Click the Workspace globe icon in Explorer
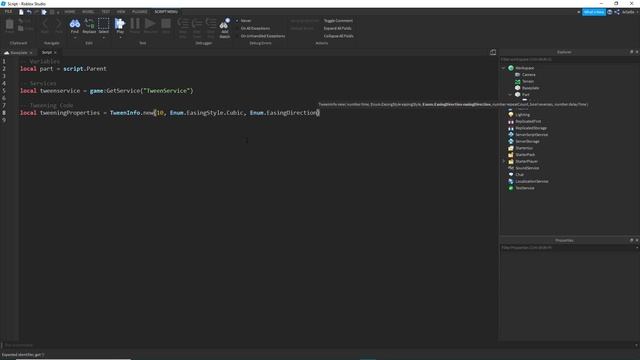 [x=511, y=68]
